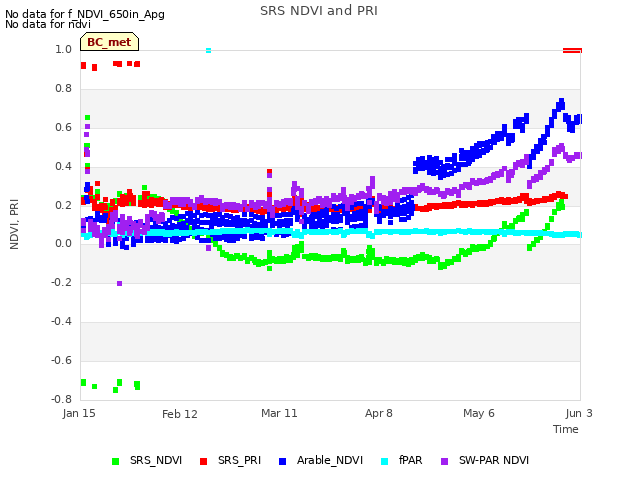The image size is (640, 480).
Task: Toggle Arable_NDVI series in legend
Action: [x=320, y=460]
